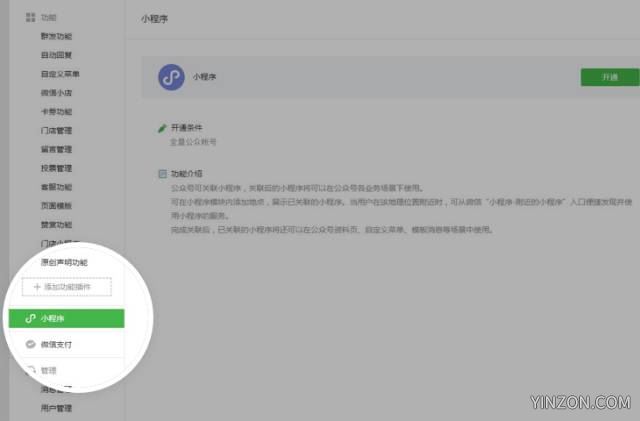The height and width of the screenshot is (421, 640).
Task: Open 留言管理 in the sidebar
Action: pyautogui.click(x=56, y=149)
